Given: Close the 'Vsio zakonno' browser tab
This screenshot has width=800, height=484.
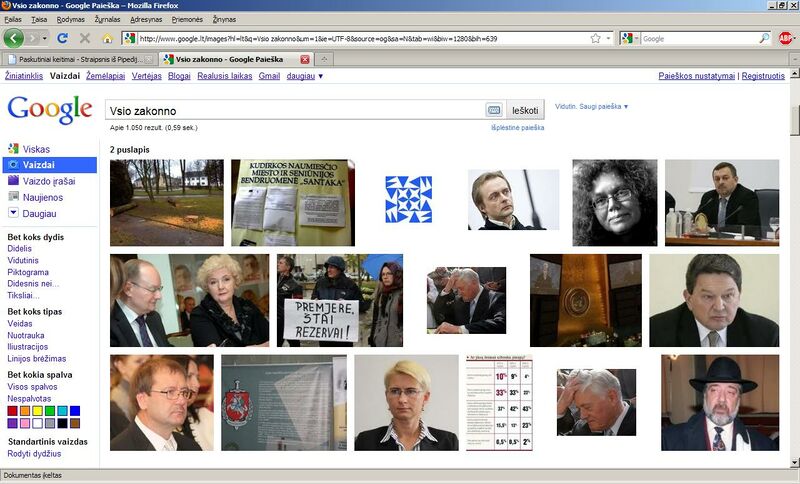Looking at the screenshot, I should click(x=305, y=59).
